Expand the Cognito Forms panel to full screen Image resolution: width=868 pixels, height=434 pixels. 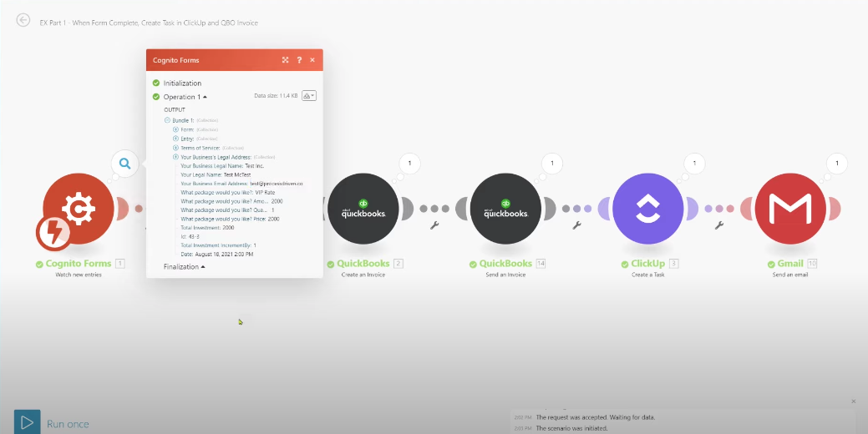(285, 60)
